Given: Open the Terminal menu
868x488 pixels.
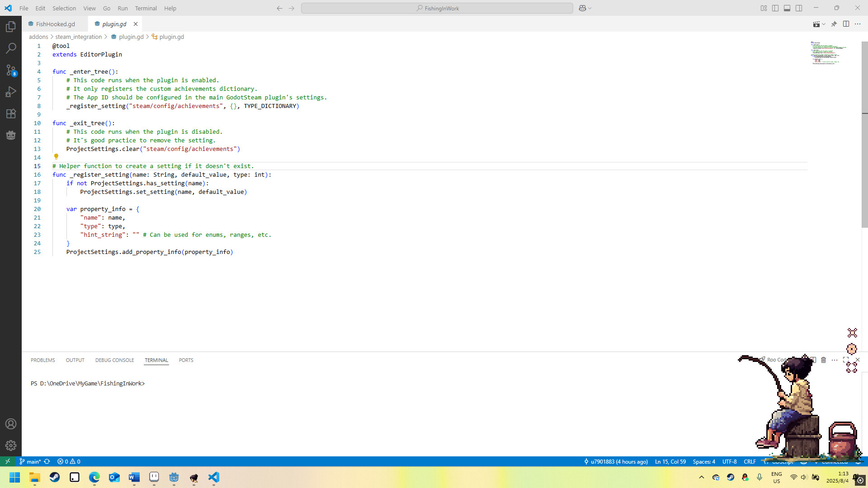Looking at the screenshot, I should click(146, 8).
